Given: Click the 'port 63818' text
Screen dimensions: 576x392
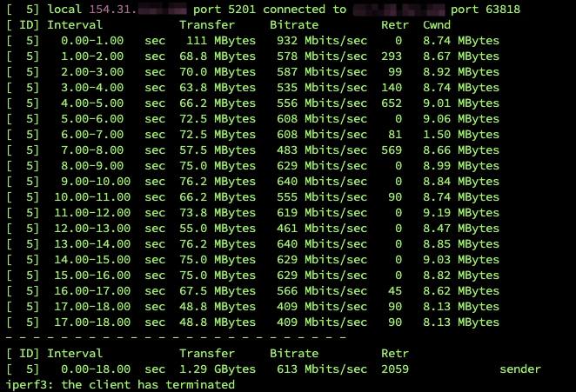Looking at the screenshot, I should 486,10.
